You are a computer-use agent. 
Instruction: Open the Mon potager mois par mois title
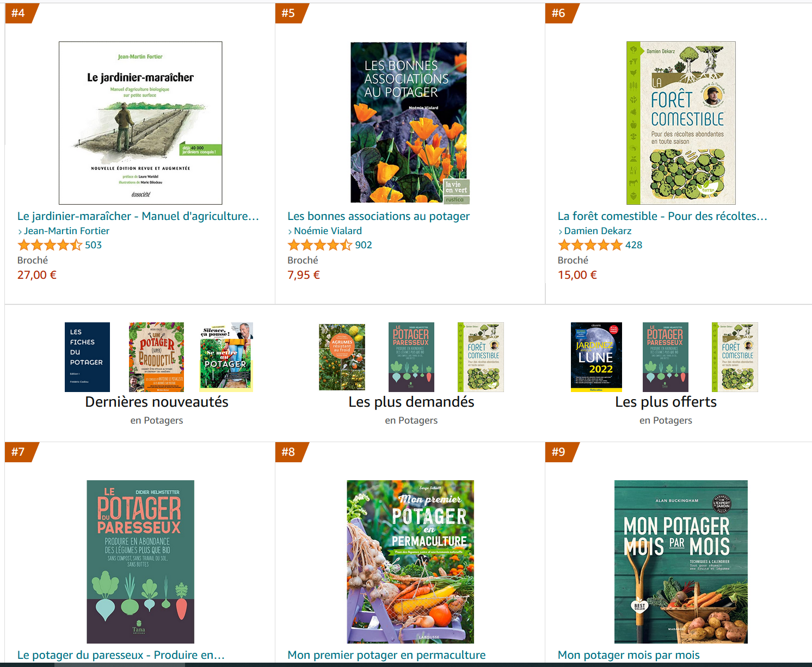coord(629,655)
